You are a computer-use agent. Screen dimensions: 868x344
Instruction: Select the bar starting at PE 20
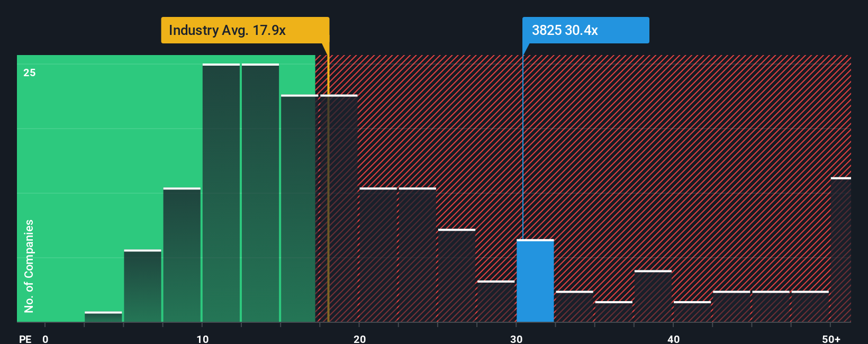[x=378, y=255]
